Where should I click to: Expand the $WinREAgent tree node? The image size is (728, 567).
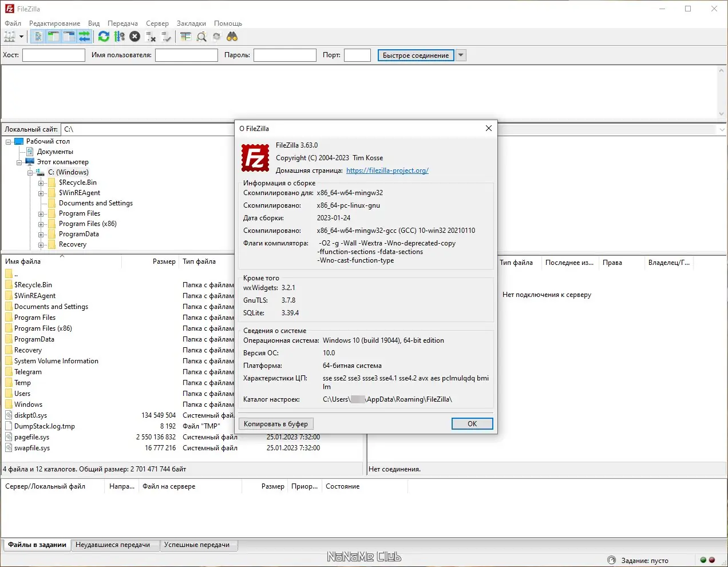(x=41, y=193)
